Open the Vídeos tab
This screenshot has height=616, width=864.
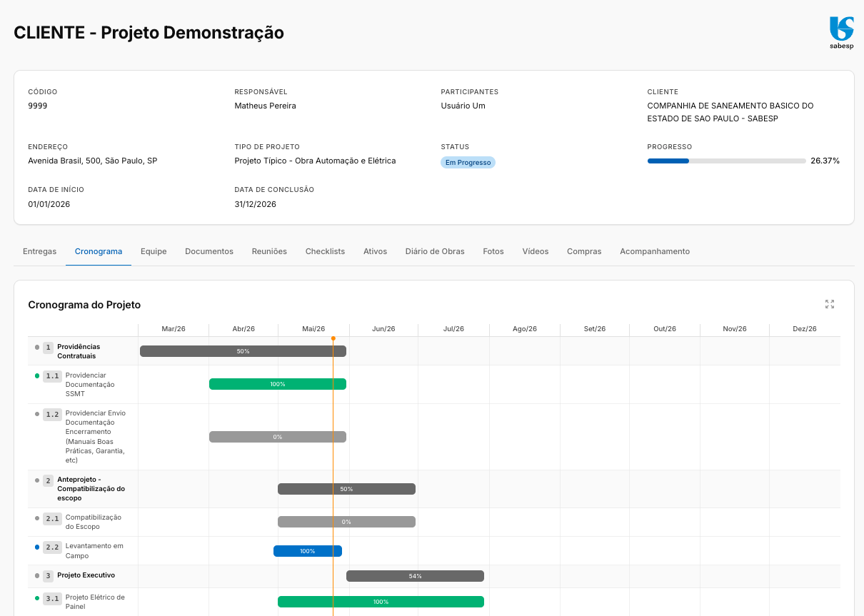536,251
